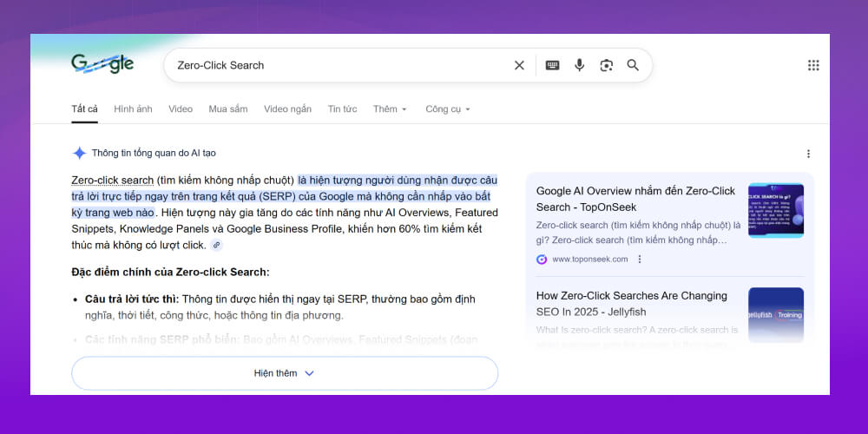Image resolution: width=868 pixels, height=434 pixels.
Task: Click the highlighted definition sentence text
Action: [x=285, y=196]
